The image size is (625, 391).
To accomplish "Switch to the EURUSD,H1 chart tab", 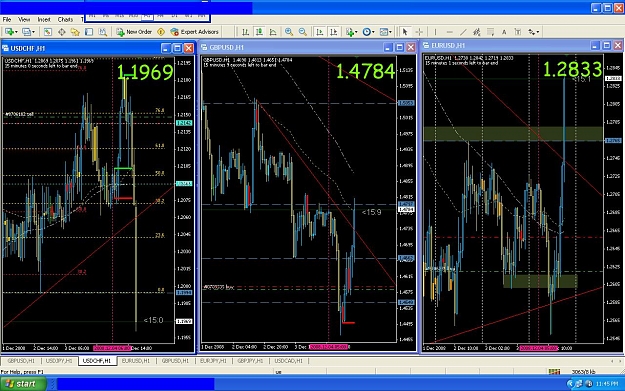I will pyautogui.click(x=136, y=361).
